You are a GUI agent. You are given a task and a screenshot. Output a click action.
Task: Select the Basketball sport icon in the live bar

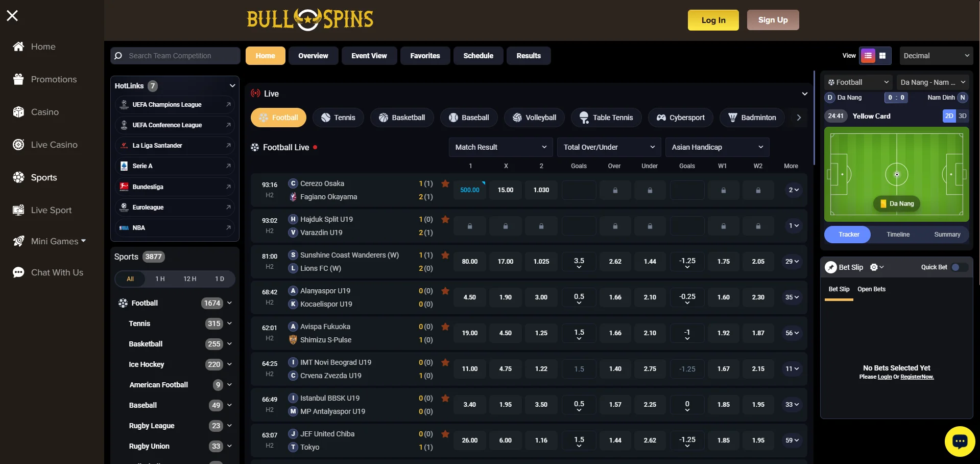click(x=384, y=117)
